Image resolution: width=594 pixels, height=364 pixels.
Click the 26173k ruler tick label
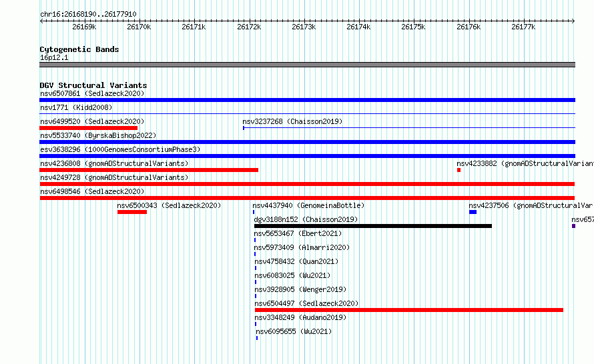[304, 27]
